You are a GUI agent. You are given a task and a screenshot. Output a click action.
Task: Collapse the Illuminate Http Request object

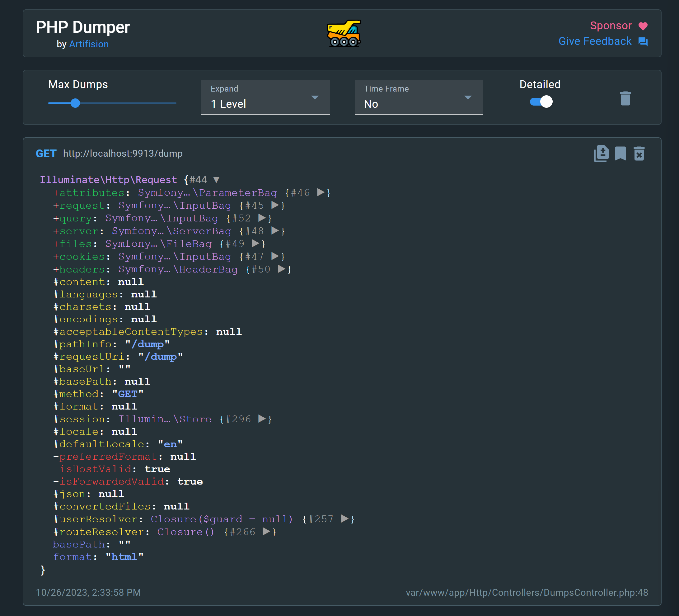point(217,180)
